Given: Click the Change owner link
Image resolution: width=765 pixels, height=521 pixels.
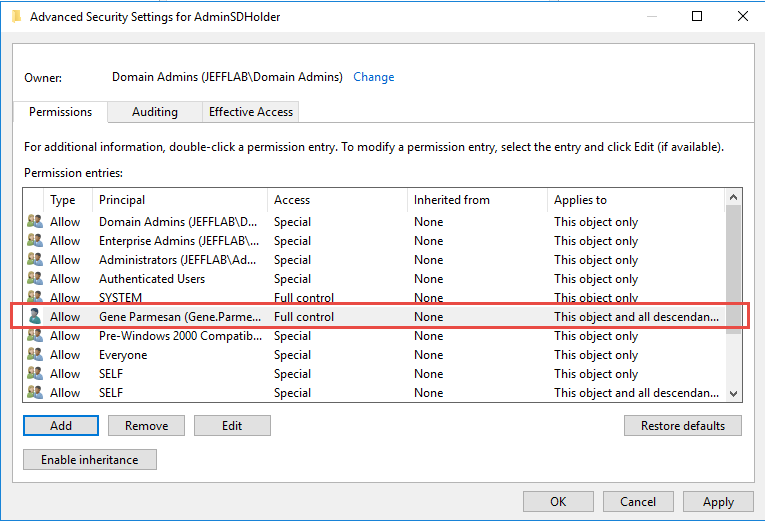Looking at the screenshot, I should (374, 77).
